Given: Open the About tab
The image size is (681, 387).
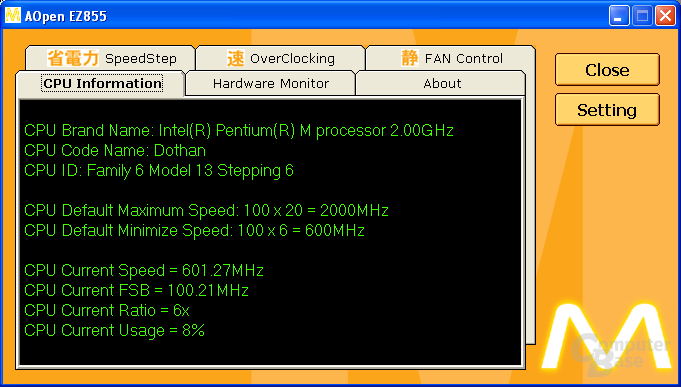Looking at the screenshot, I should tap(441, 83).
